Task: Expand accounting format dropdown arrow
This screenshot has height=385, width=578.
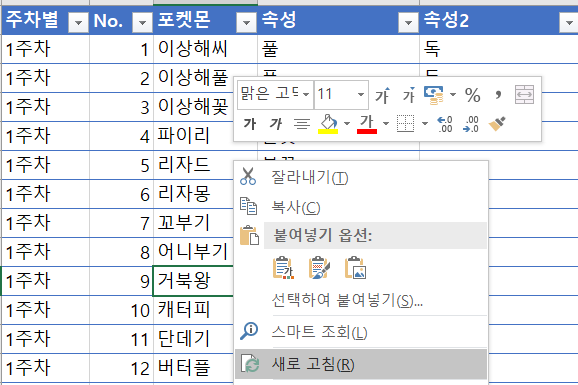Action: [453, 95]
